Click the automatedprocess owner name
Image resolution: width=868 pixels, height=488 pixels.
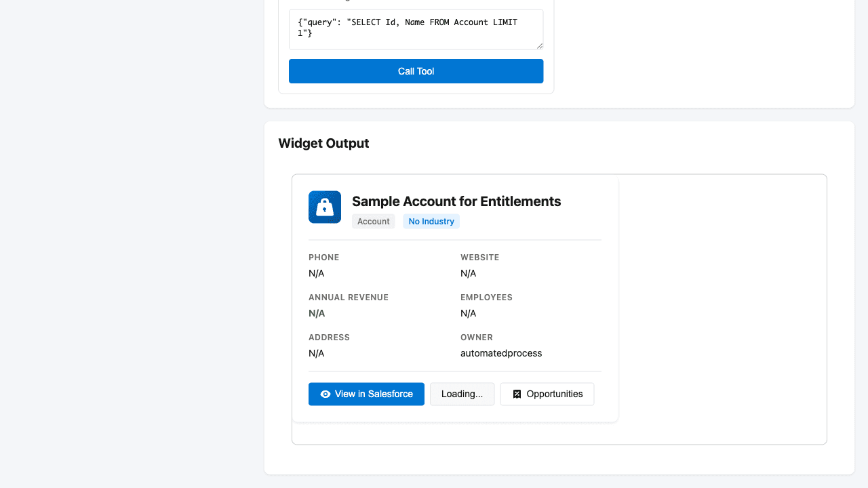(x=501, y=353)
